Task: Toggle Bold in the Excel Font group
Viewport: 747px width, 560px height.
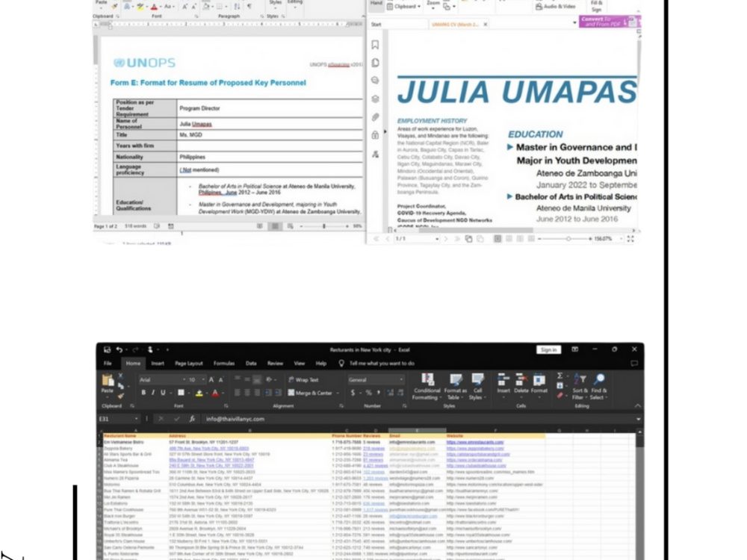Action: 143,393
